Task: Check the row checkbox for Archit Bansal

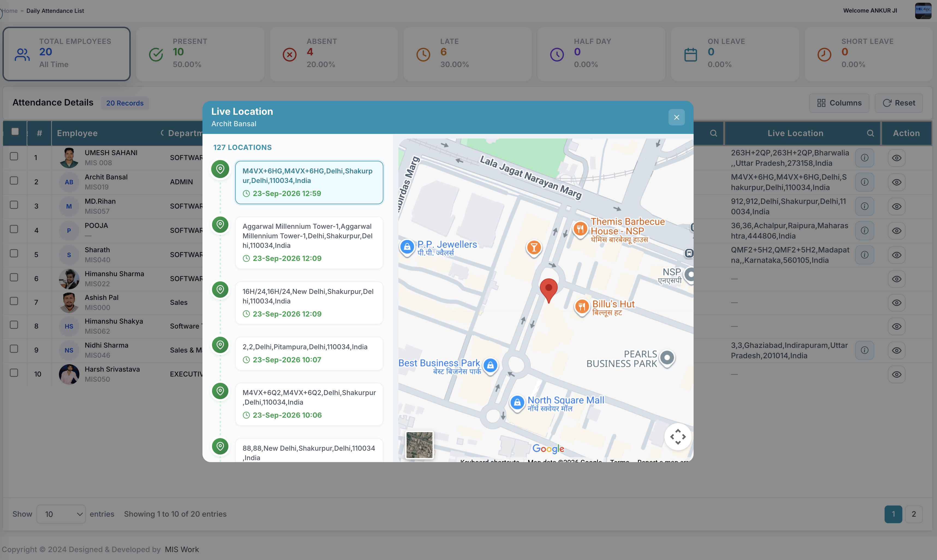Action: (14, 180)
